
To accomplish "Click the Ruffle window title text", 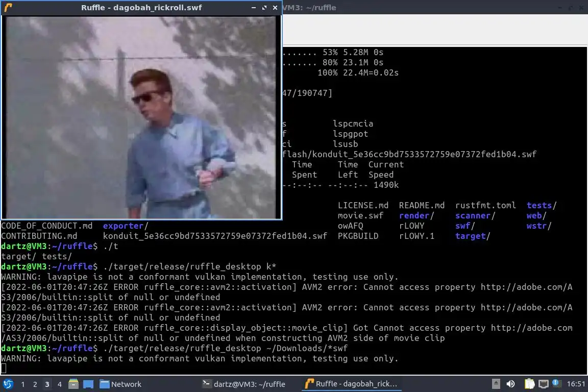I will [x=141, y=8].
